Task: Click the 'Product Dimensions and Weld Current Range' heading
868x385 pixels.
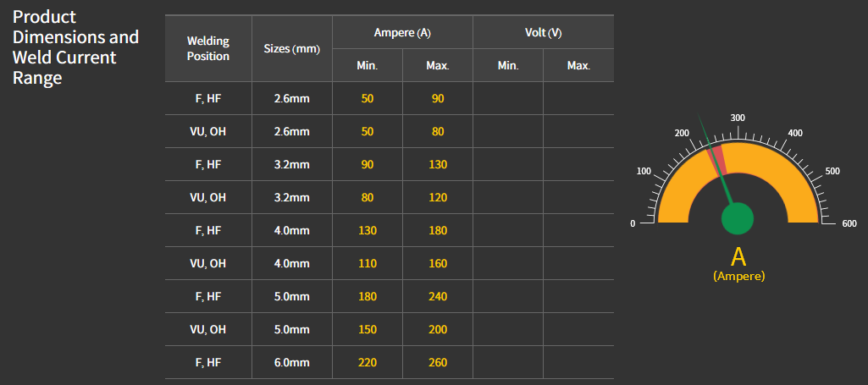Action: click(x=76, y=47)
